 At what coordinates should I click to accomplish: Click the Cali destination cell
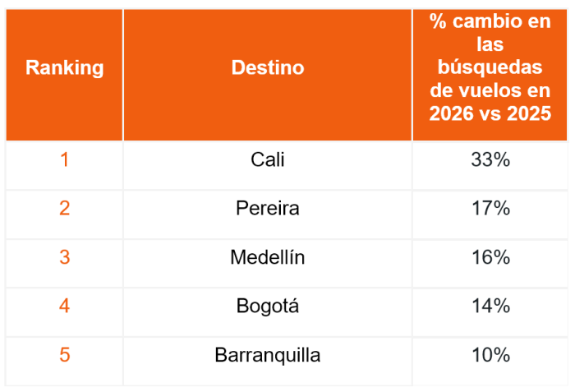[267, 159]
